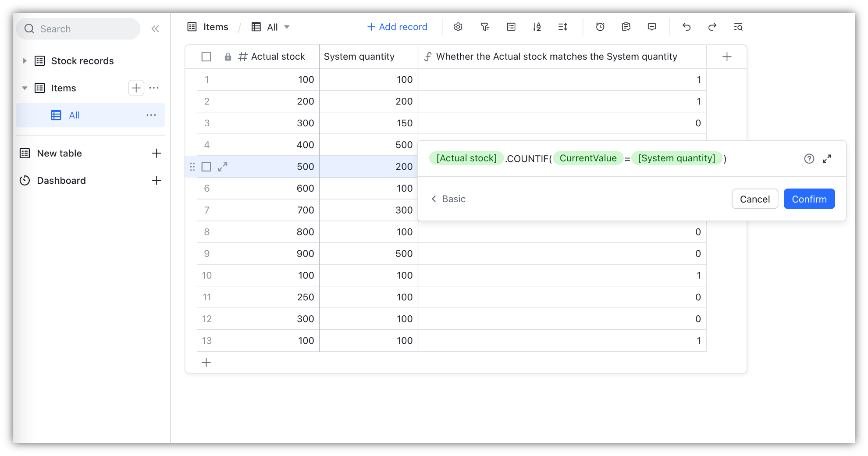
Task: Go back to Basic settings
Action: point(448,199)
